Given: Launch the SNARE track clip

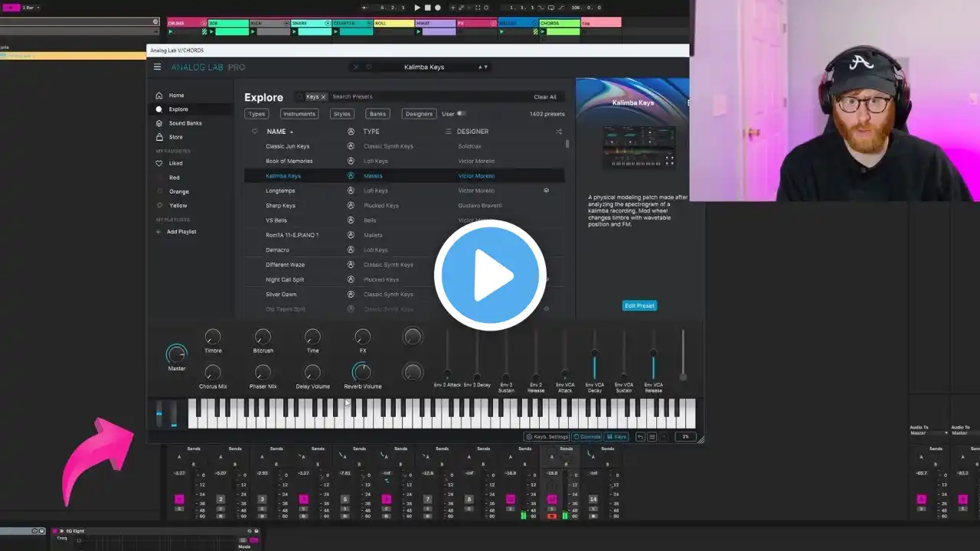Looking at the screenshot, I should 296,32.
